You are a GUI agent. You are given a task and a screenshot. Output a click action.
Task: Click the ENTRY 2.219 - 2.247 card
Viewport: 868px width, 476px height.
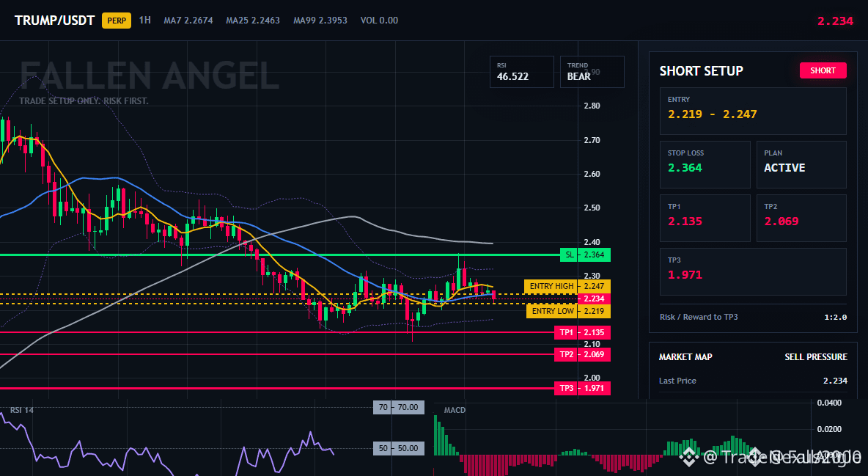753,111
